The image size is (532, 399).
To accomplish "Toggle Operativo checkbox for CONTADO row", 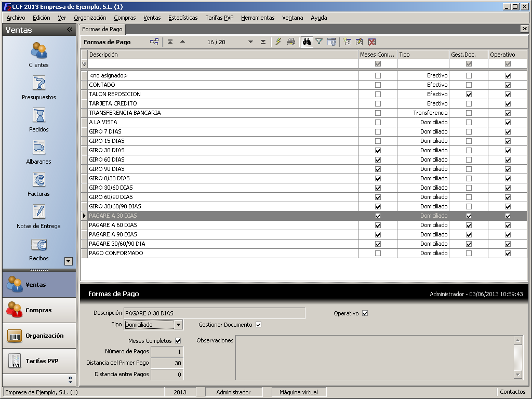I will coord(508,85).
